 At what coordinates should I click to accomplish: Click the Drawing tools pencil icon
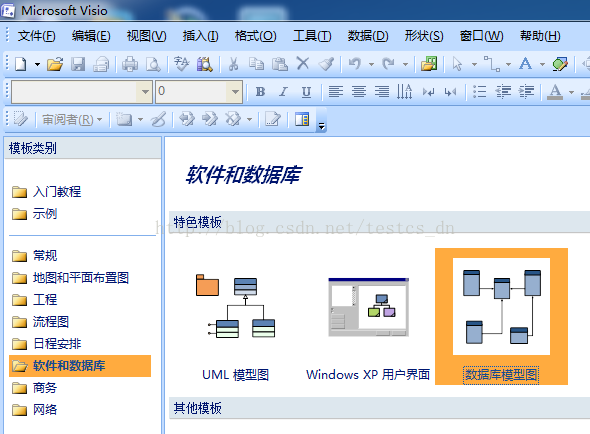(x=560, y=64)
